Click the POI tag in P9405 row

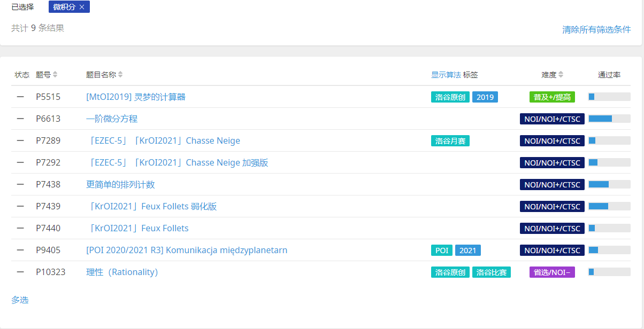pyautogui.click(x=442, y=250)
